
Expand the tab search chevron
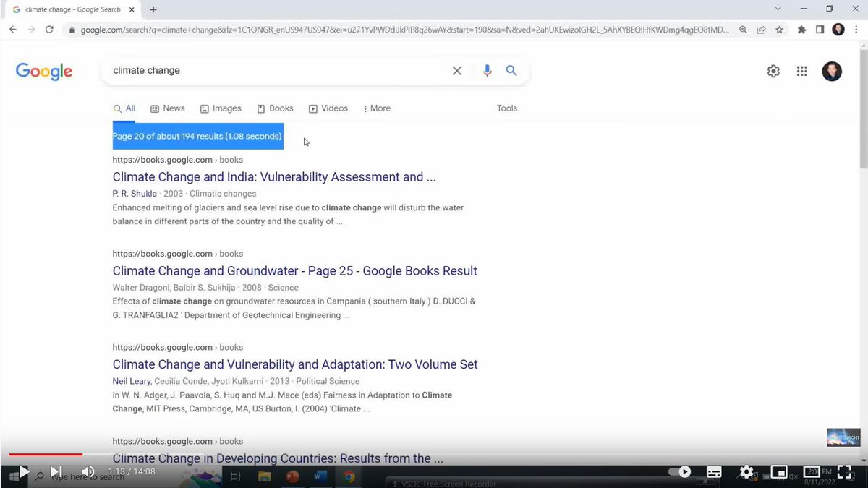coord(778,9)
